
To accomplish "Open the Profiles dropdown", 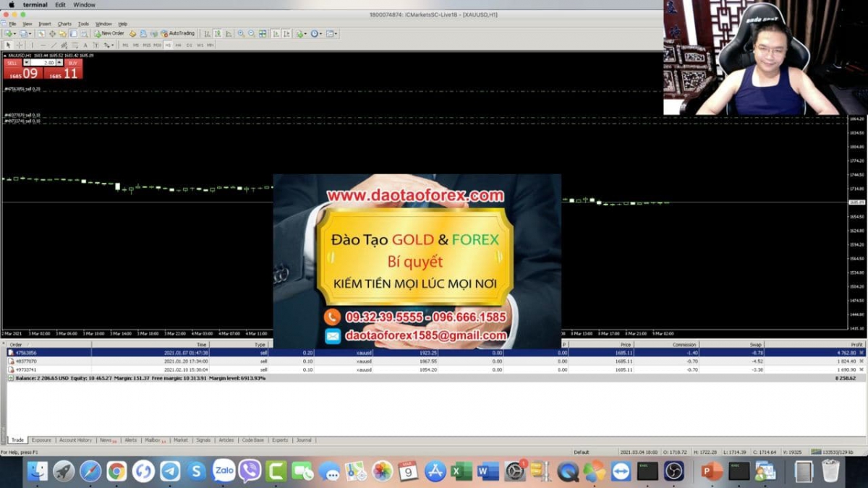I will point(25,33).
